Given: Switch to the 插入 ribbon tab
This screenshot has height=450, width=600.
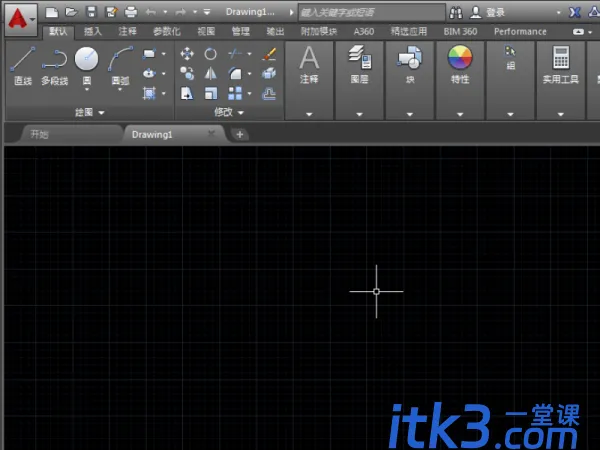Looking at the screenshot, I should 93,31.
